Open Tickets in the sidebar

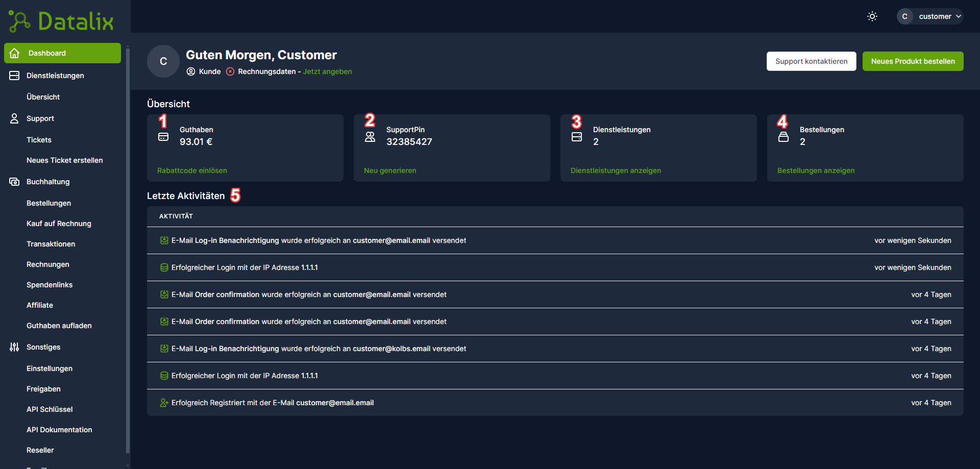pyautogui.click(x=39, y=140)
